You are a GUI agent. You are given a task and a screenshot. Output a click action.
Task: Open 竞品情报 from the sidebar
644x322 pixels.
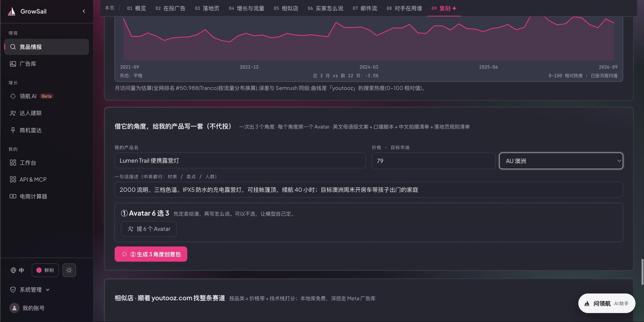(x=47, y=47)
